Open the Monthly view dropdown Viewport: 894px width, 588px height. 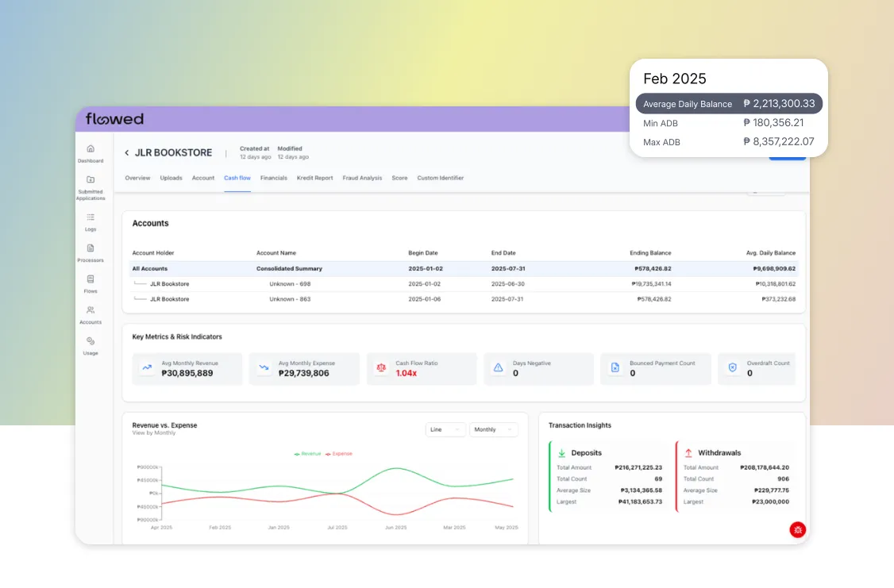click(x=493, y=429)
